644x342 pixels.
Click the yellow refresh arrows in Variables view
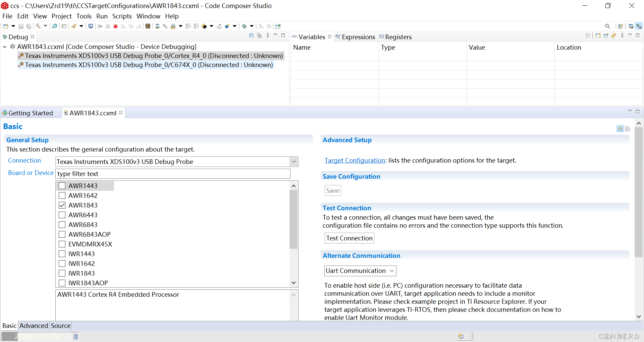613,35
